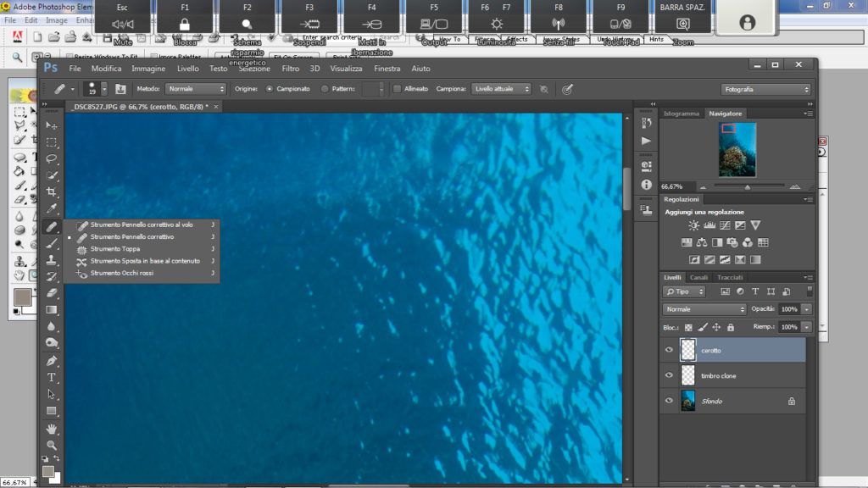868x488 pixels.
Task: Pick the Pen tool
Action: (x=52, y=360)
